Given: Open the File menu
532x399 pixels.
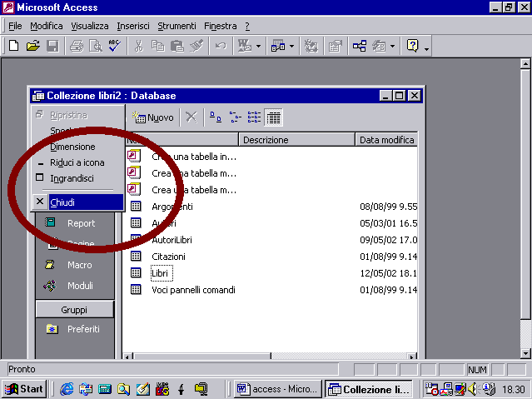Looking at the screenshot, I should click(15, 26).
